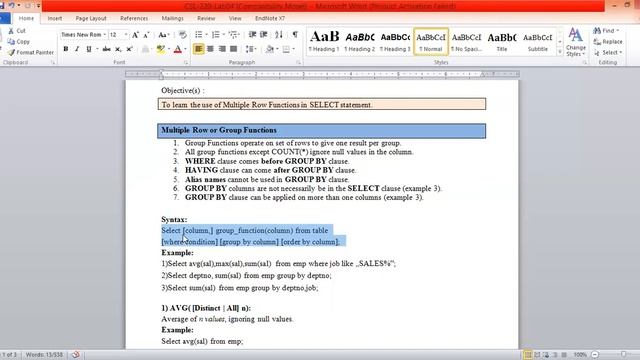The image size is (640, 360).
Task: Align the text to the right
Action: pos(222,49)
